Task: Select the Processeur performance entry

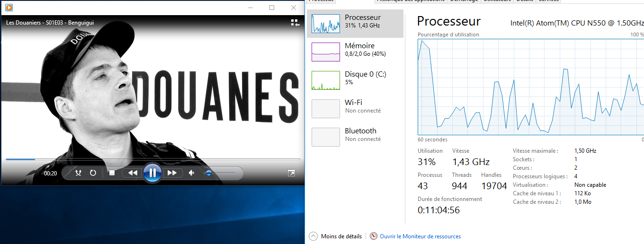Action: (x=355, y=24)
